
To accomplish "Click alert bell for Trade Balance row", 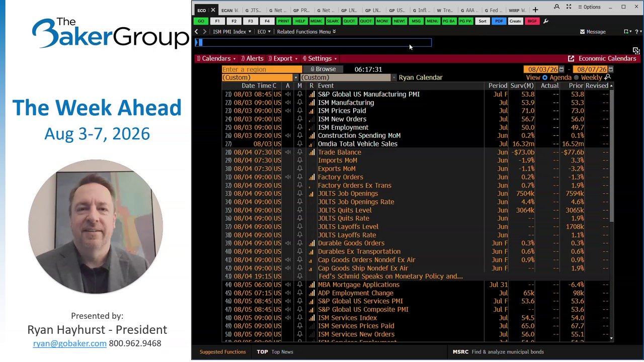I will (x=300, y=152).
